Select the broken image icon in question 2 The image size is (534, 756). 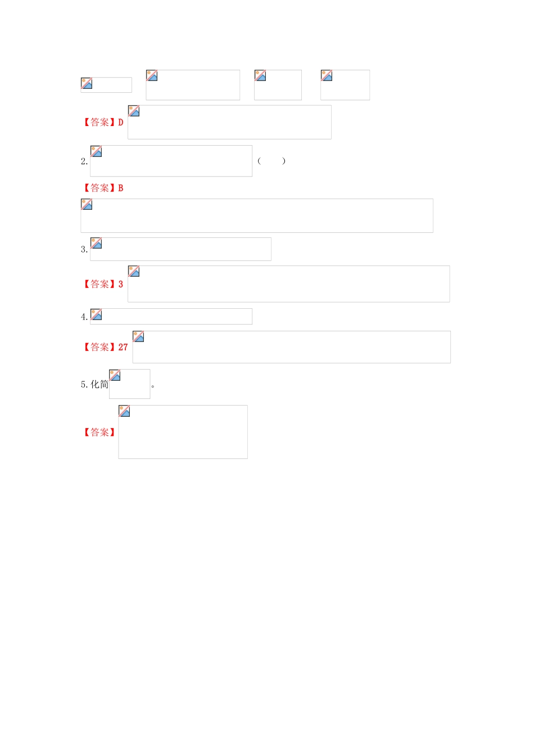click(96, 152)
